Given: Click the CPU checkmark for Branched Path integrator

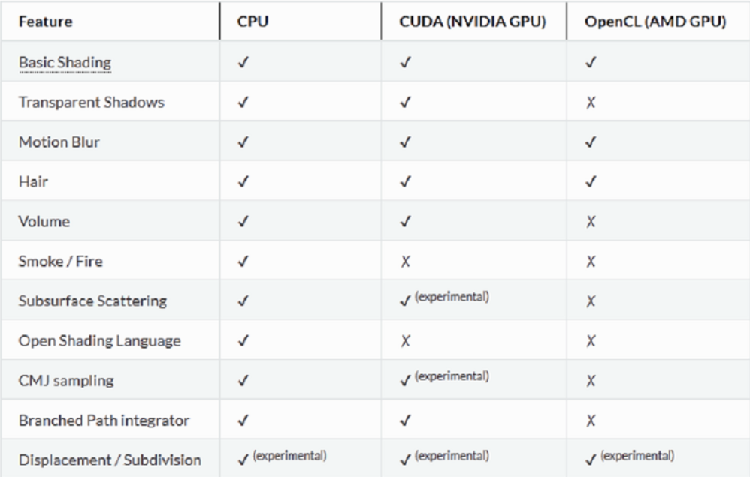Looking at the screenshot, I should (242, 421).
